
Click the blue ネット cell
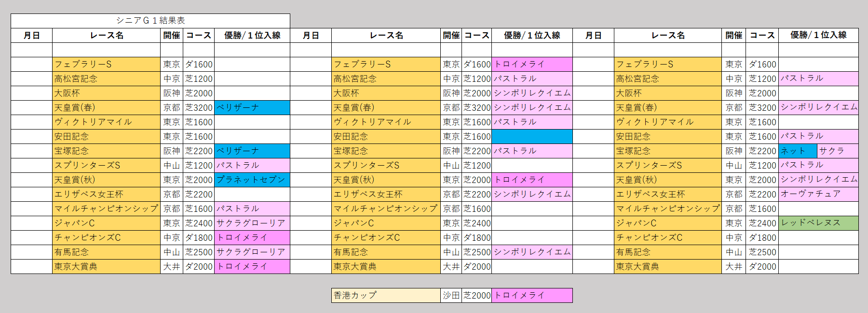798,151
